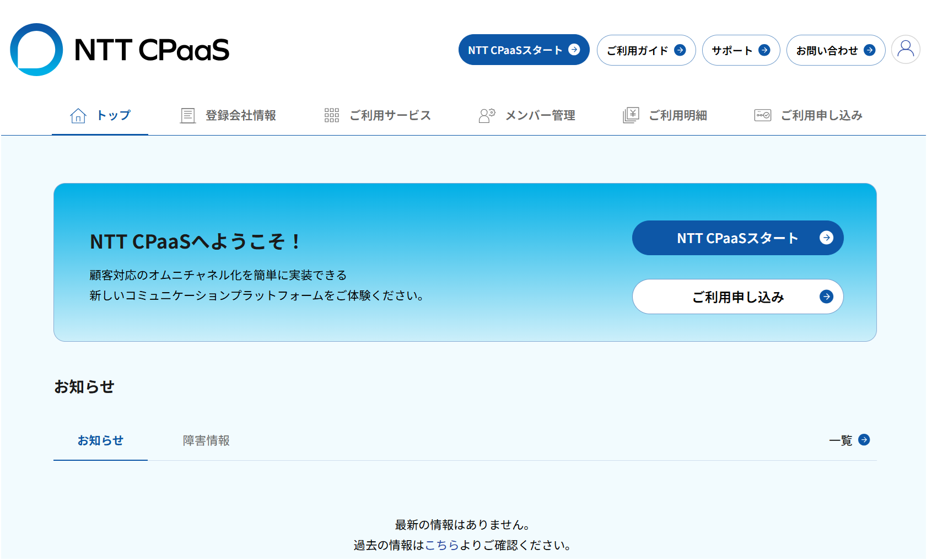Click the banner ご利用申し込み button

coord(738,297)
